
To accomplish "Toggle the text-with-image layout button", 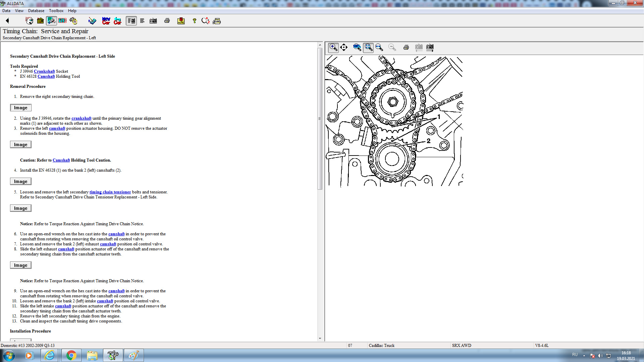I will (x=131, y=21).
